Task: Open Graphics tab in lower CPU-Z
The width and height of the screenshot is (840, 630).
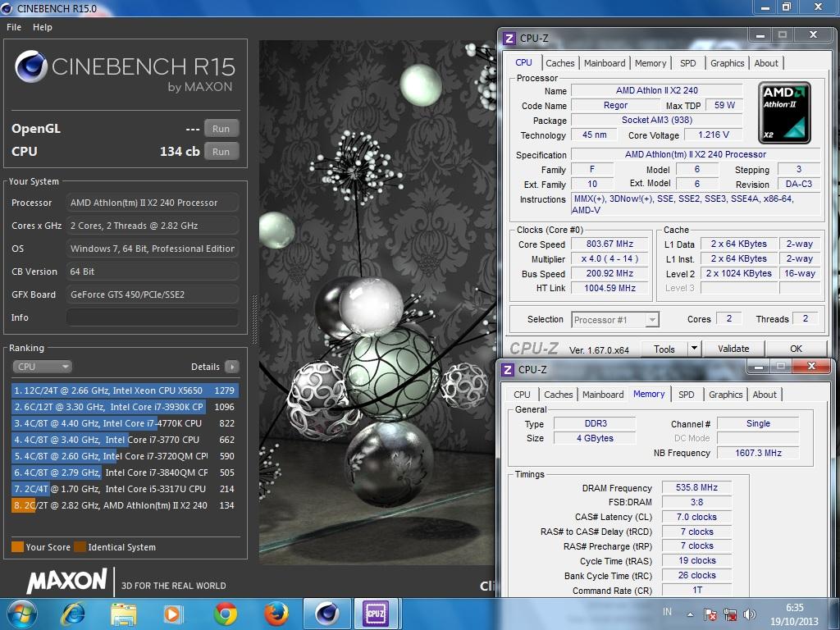Action: click(725, 395)
